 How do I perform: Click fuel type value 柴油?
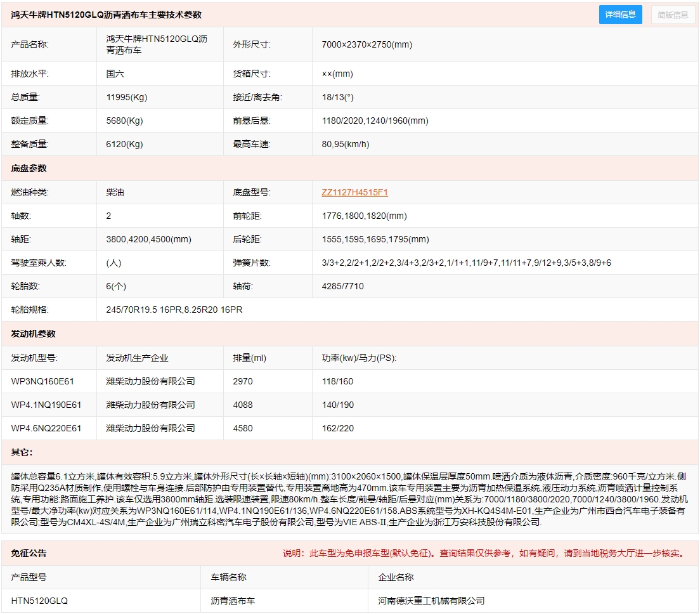115,192
